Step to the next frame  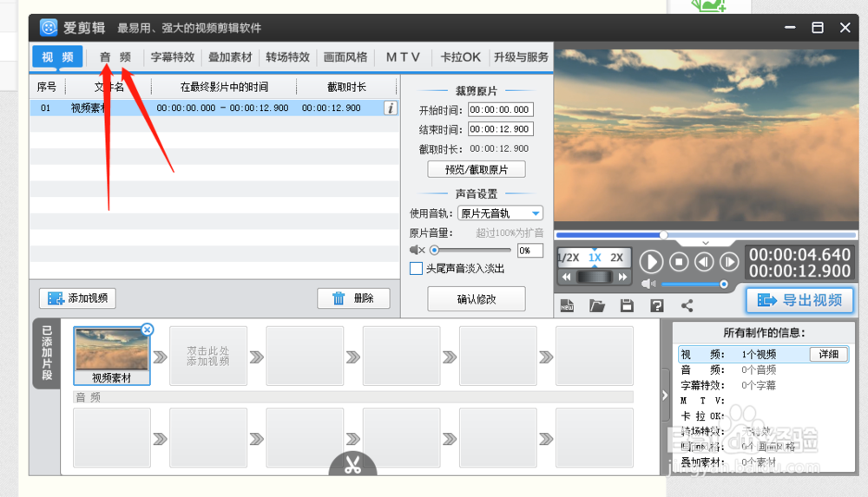[x=729, y=262]
